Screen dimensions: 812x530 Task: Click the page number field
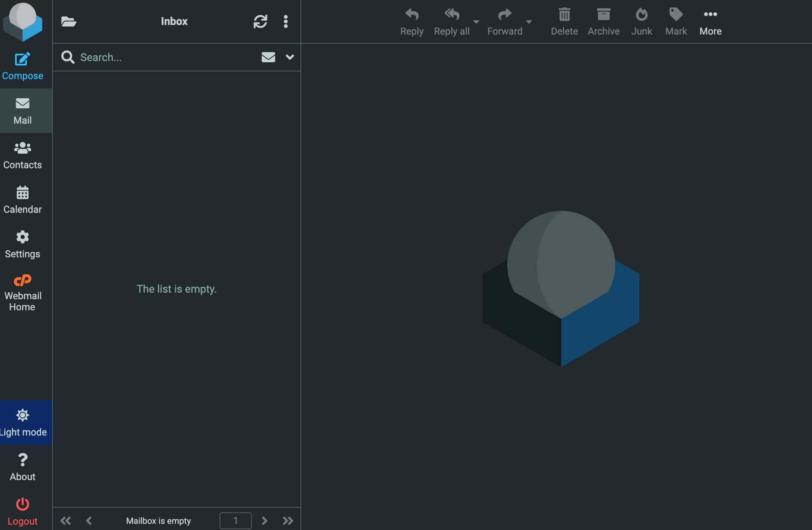tap(235, 520)
